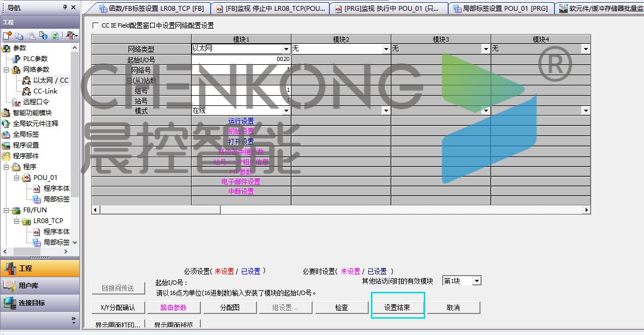This screenshot has width=644, height=335.
Task: Open the module view dropdown icon in navigation toolbar
Action: point(71,36)
